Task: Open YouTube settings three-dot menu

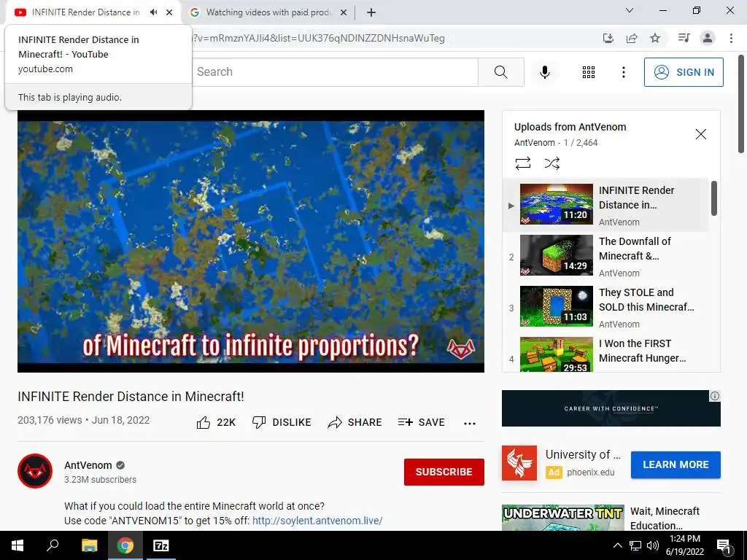Action: pyautogui.click(x=623, y=72)
